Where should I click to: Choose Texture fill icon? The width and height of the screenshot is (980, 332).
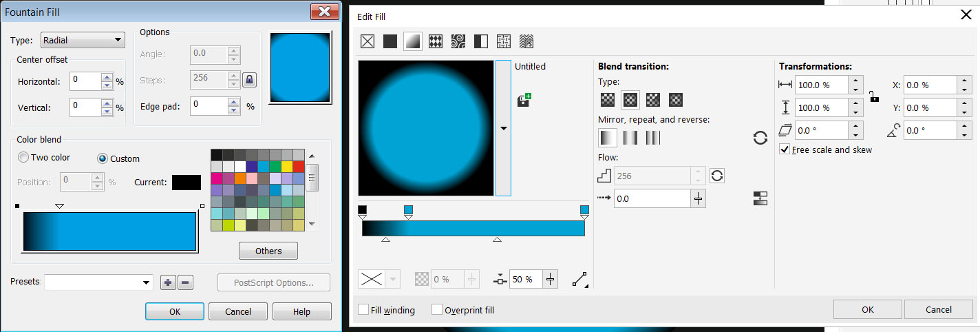click(x=504, y=41)
